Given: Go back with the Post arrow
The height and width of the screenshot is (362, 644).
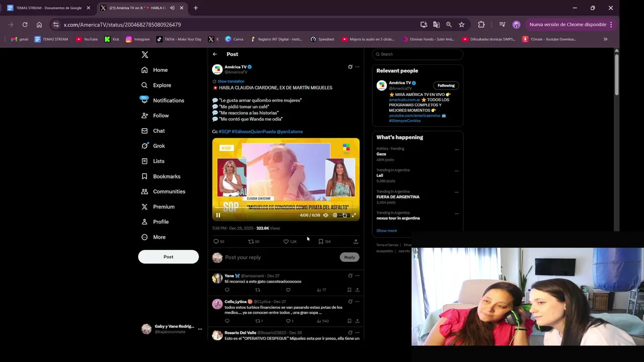Looking at the screenshot, I should [x=215, y=54].
